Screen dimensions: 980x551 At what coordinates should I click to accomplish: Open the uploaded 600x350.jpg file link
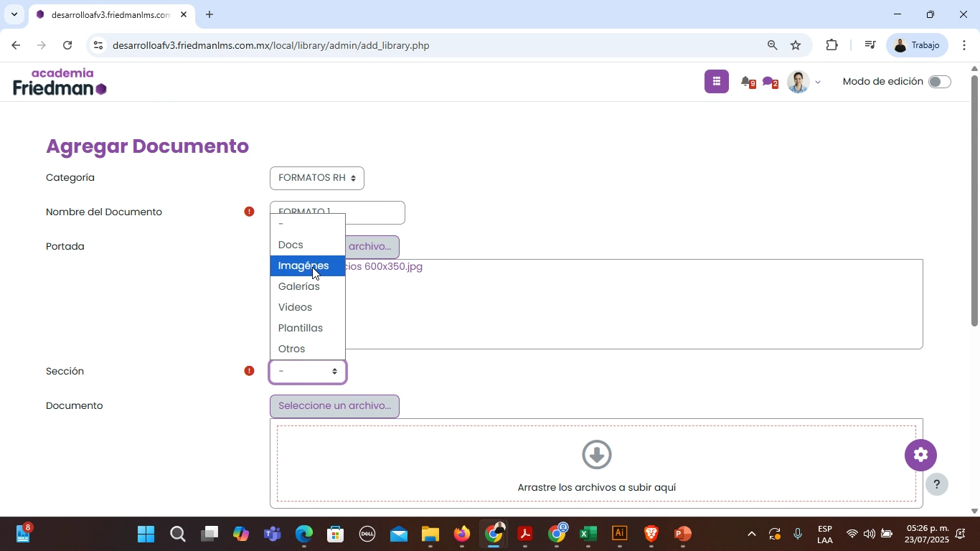tap(384, 267)
